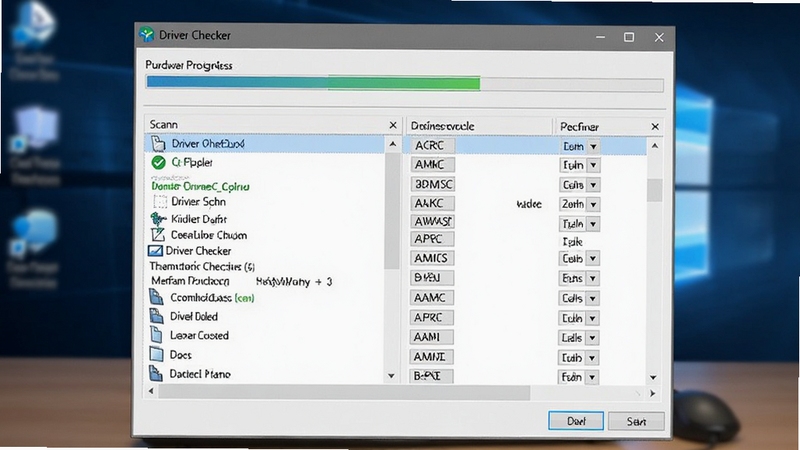
Task: Click the edit icon beside Cesalibe Chuom
Action: coord(158,235)
